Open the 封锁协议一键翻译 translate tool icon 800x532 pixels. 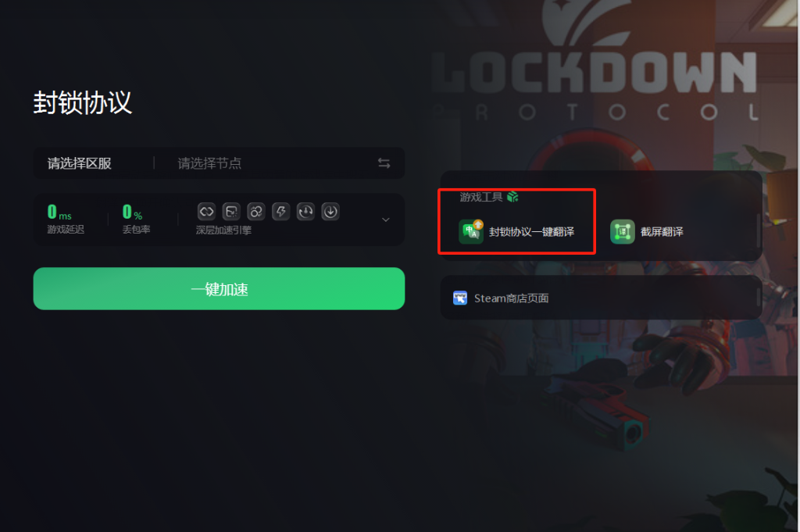click(x=471, y=231)
